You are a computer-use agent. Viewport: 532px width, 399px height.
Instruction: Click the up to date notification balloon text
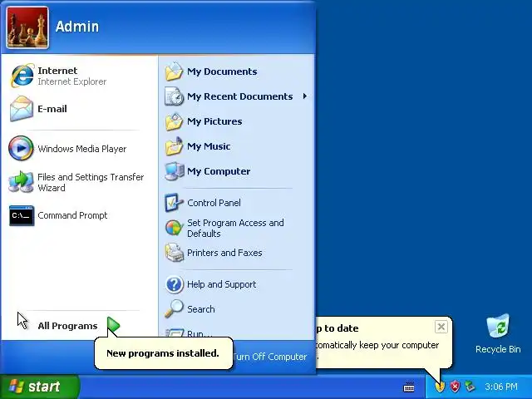pos(377,345)
